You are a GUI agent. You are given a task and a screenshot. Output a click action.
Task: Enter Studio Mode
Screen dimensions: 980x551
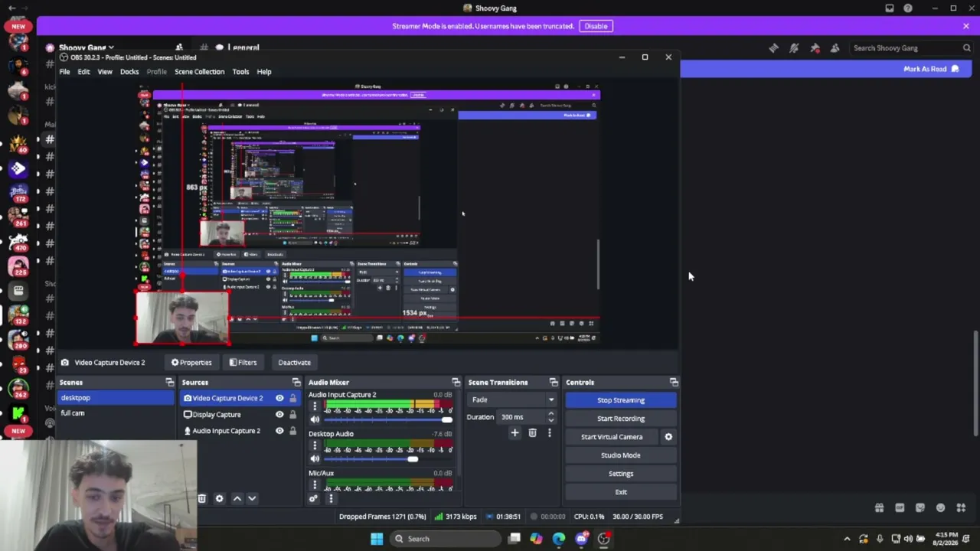coord(621,455)
